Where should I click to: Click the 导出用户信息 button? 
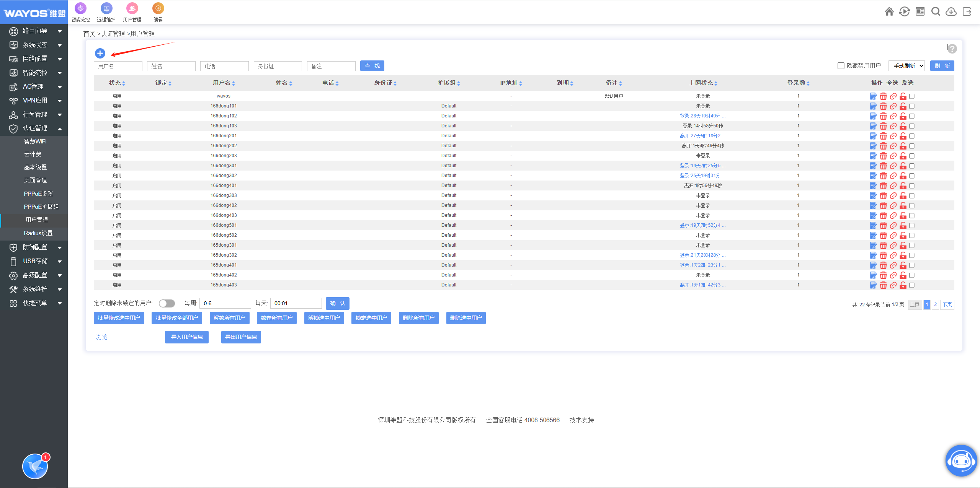click(241, 337)
